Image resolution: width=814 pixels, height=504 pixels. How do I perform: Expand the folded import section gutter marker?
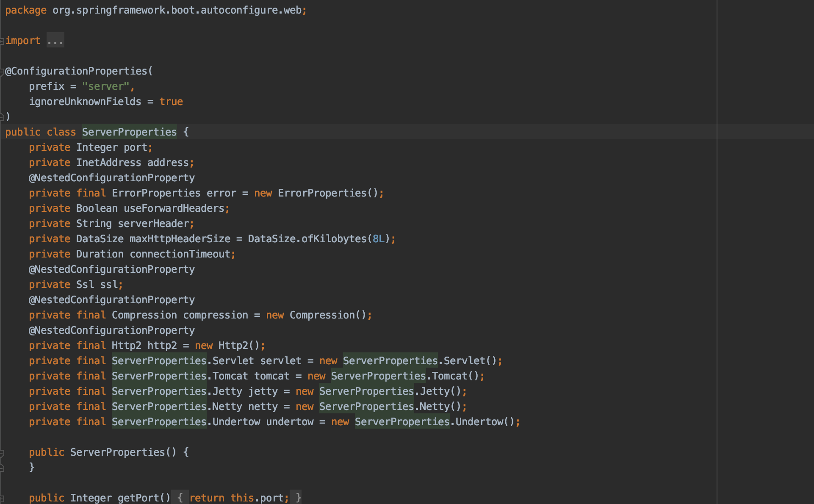[x=2, y=41]
